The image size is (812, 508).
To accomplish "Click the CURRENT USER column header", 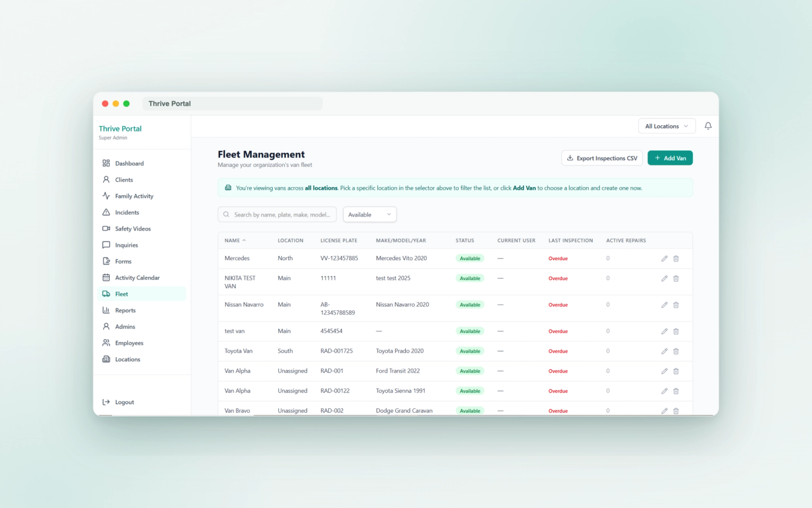I will (516, 240).
